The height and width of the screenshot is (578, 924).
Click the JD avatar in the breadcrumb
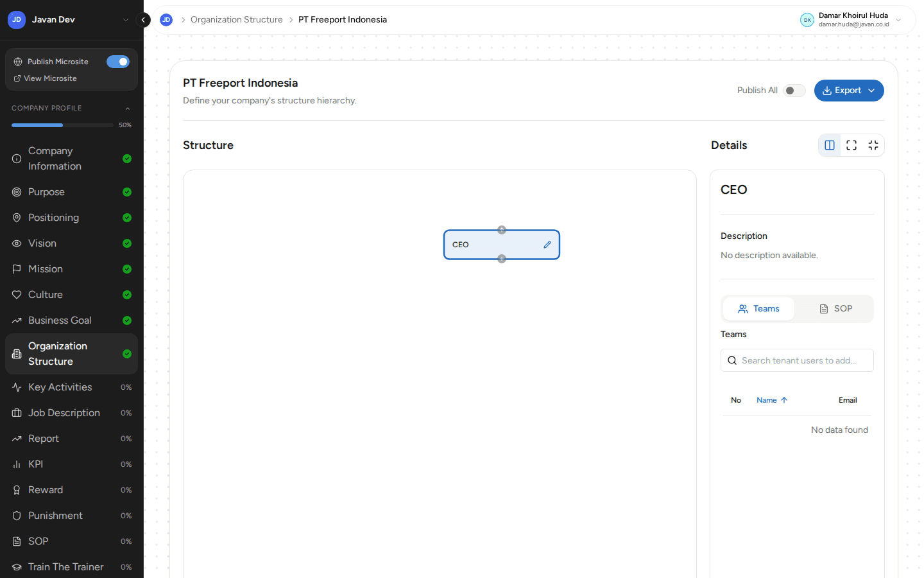(166, 20)
